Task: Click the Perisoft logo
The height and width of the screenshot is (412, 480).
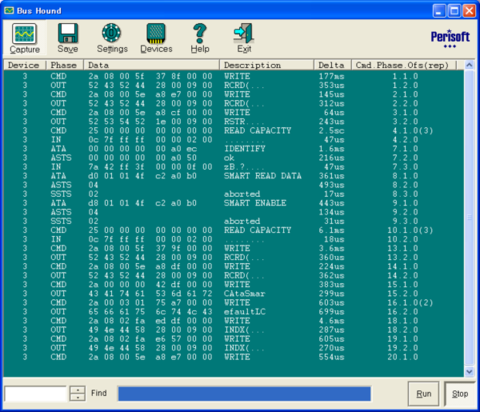Action: coord(450,39)
